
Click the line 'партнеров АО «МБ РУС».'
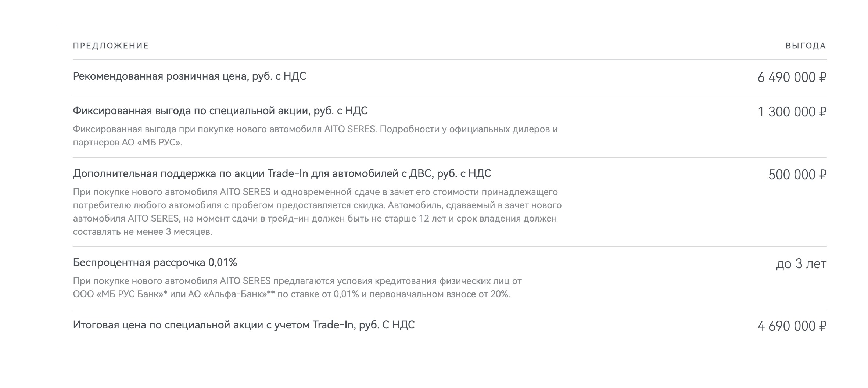pyautogui.click(x=128, y=143)
